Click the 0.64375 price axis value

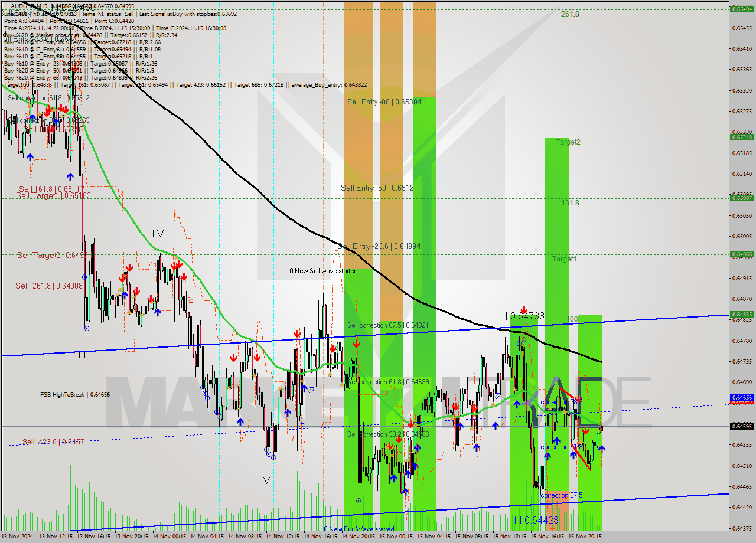tap(742, 528)
